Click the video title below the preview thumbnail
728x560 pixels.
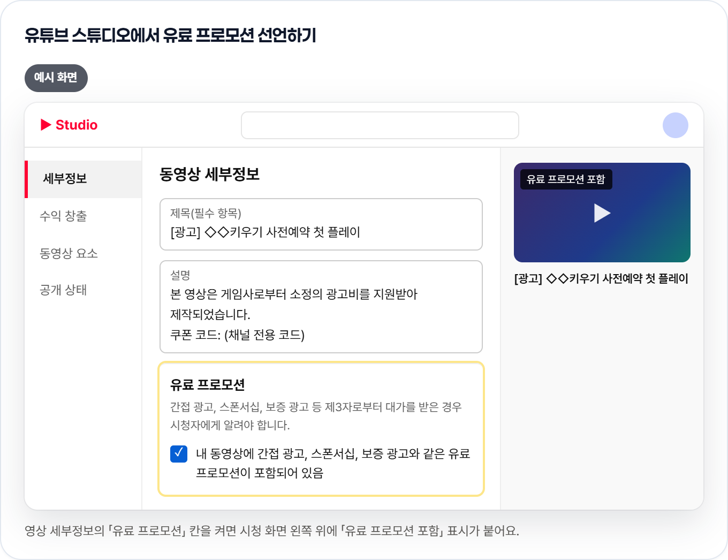[601, 279]
